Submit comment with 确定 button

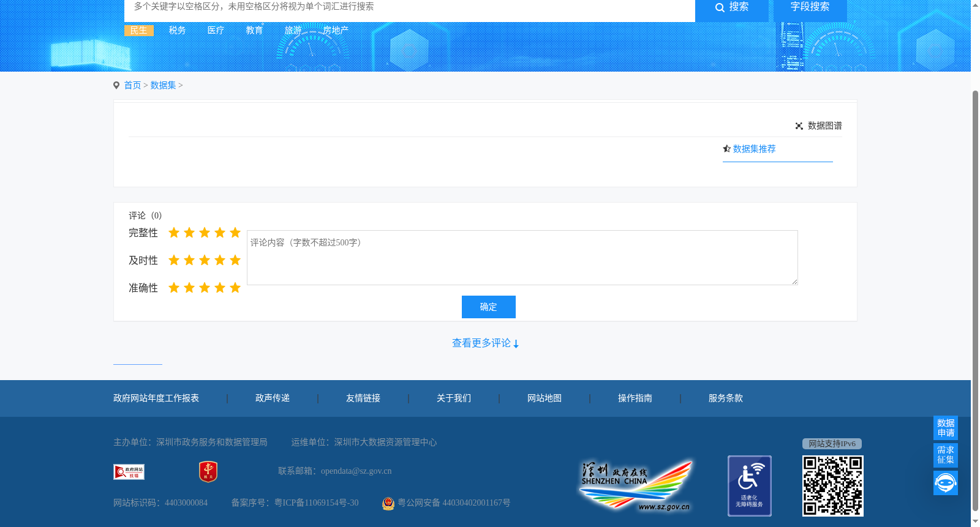(x=489, y=307)
